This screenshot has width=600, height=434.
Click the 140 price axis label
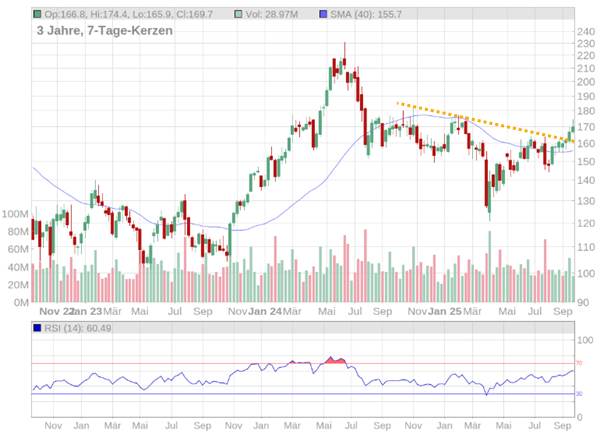(585, 180)
